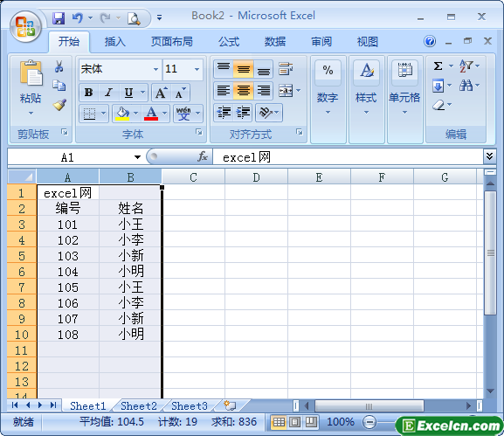The width and height of the screenshot is (504, 436).
Task: Copy the selected cells
Action: [59, 86]
